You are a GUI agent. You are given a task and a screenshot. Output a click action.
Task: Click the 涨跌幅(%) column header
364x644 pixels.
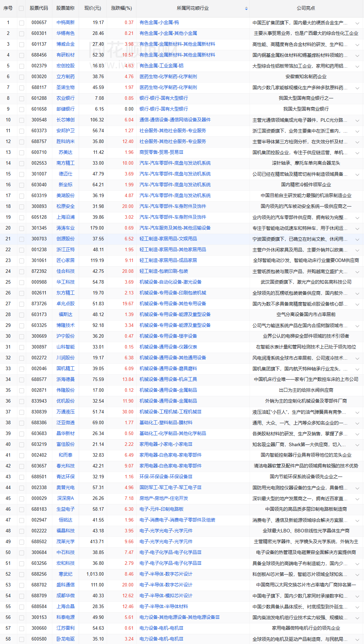121,8
